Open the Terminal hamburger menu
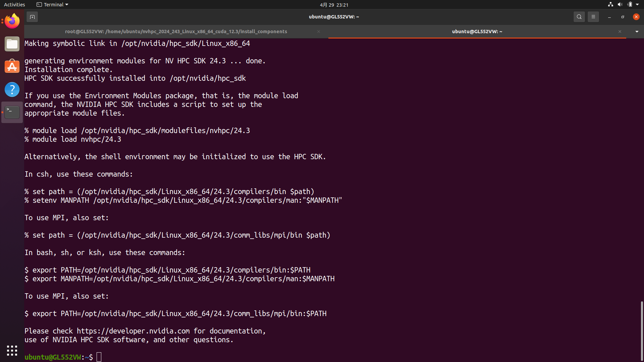 tap(593, 16)
